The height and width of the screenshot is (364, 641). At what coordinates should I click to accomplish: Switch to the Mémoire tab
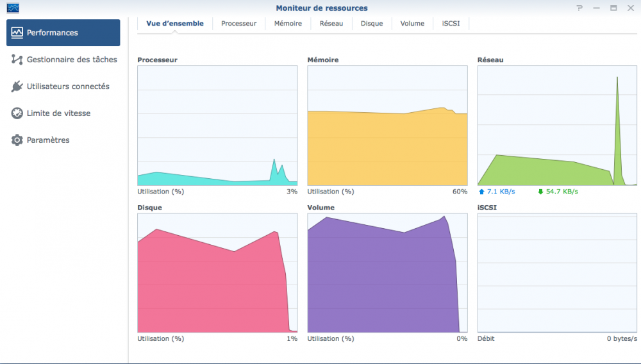[x=288, y=23]
